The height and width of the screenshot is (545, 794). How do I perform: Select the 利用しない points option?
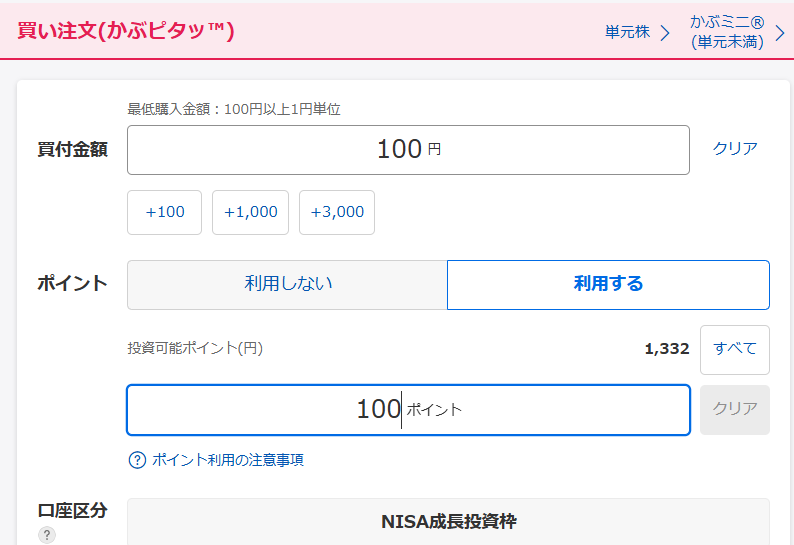tap(287, 284)
